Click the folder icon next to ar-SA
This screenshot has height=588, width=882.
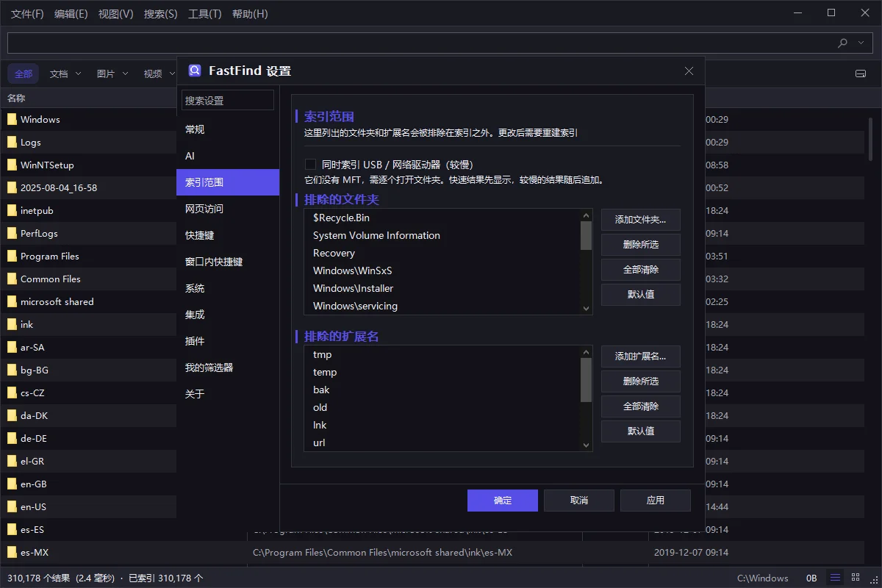12,347
